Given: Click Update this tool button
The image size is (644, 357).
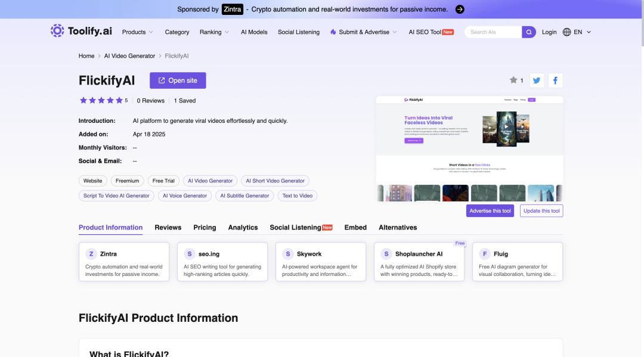Looking at the screenshot, I should tap(541, 211).
